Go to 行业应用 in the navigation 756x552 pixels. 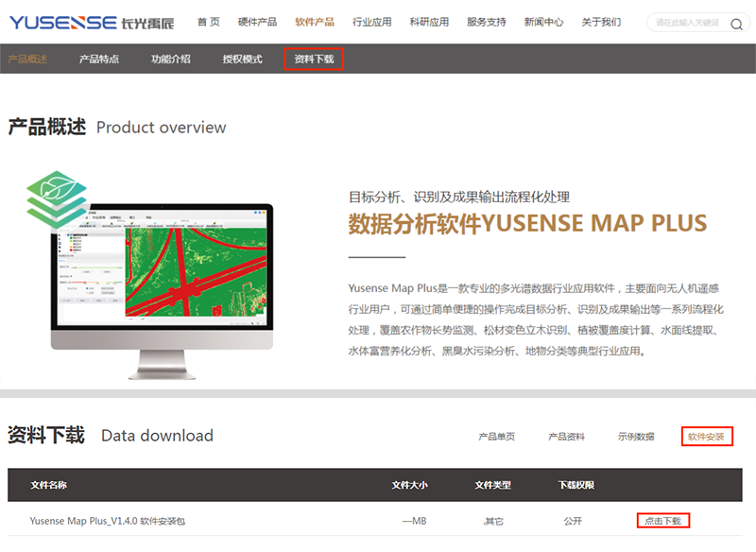point(371,22)
